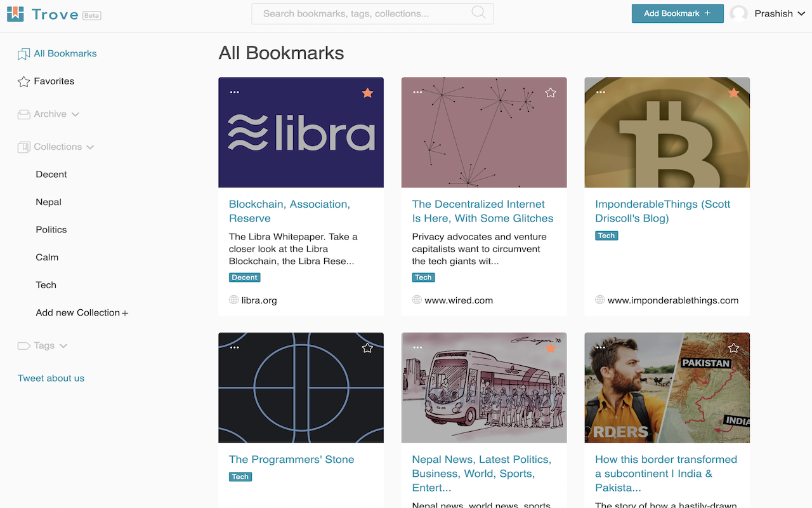Expand the Archive section chevron
The width and height of the screenshot is (812, 508).
75,115
